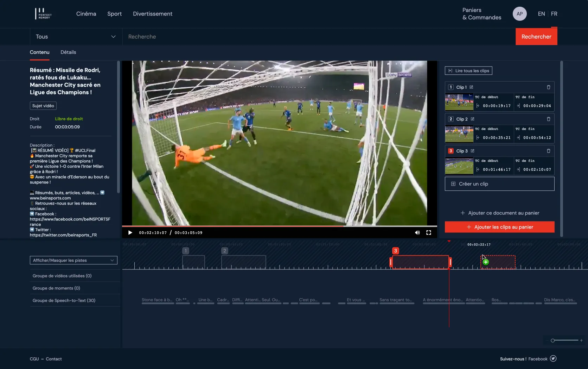Screen dimensions: 588x369
Task: Expand the Afficher/Masquer les pistes dropdown
Action: [x=73, y=260]
